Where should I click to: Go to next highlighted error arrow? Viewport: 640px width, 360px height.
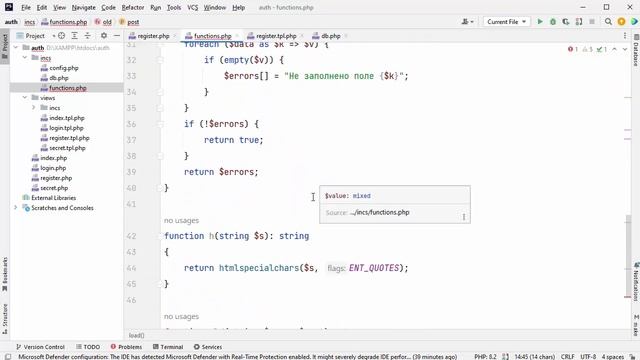click(624, 49)
